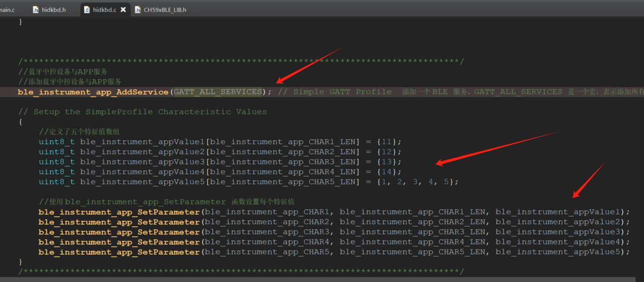Click the {11} initializer value

387,142
